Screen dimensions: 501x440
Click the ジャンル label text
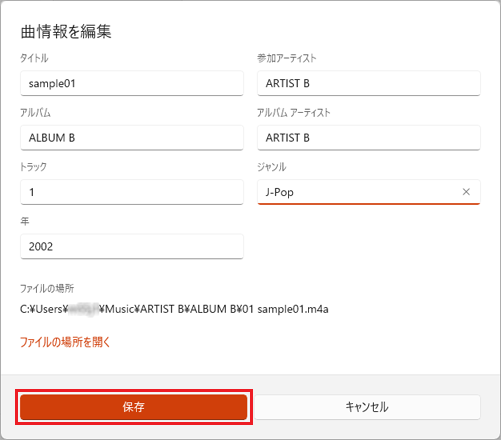click(x=272, y=167)
